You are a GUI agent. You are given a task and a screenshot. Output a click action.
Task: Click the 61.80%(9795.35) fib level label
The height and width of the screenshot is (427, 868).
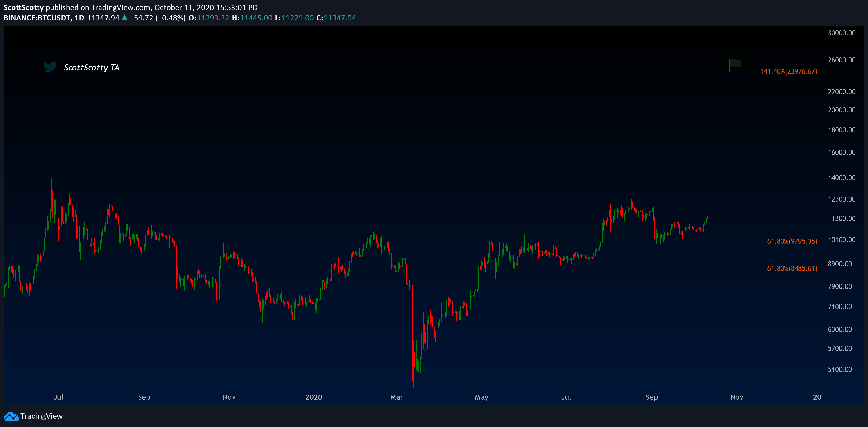(792, 241)
